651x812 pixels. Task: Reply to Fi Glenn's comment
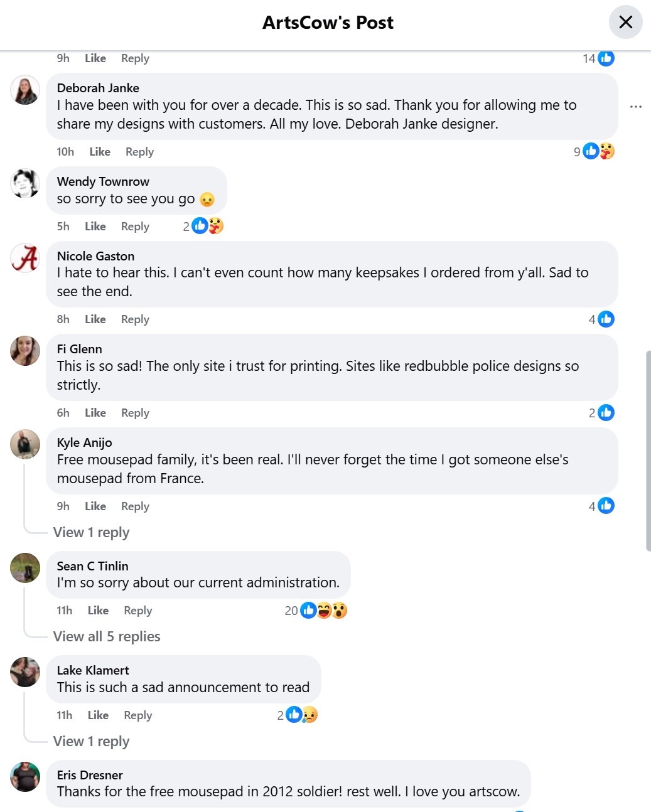click(x=135, y=413)
